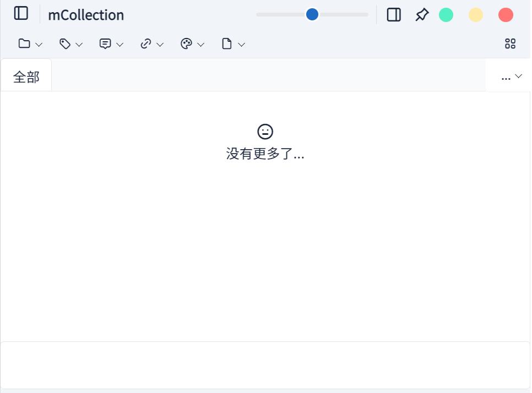Image resolution: width=532 pixels, height=393 pixels.
Task: Click the red circle button
Action: pos(506,15)
